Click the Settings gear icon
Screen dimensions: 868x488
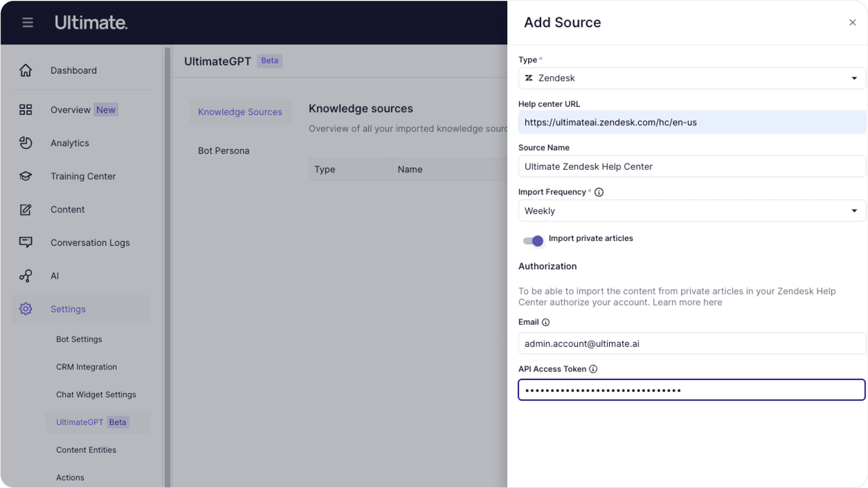pyautogui.click(x=26, y=309)
